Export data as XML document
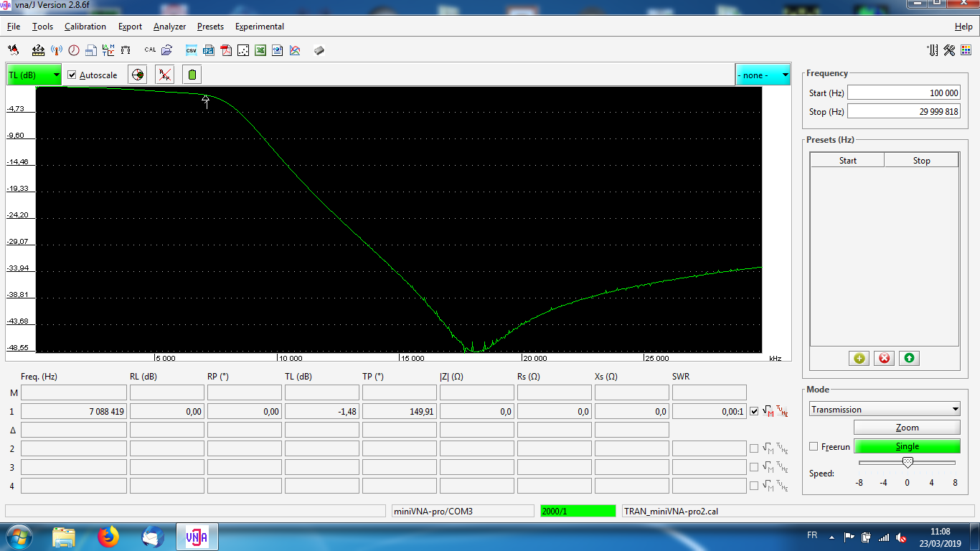This screenshot has height=551, width=980. tap(278, 50)
